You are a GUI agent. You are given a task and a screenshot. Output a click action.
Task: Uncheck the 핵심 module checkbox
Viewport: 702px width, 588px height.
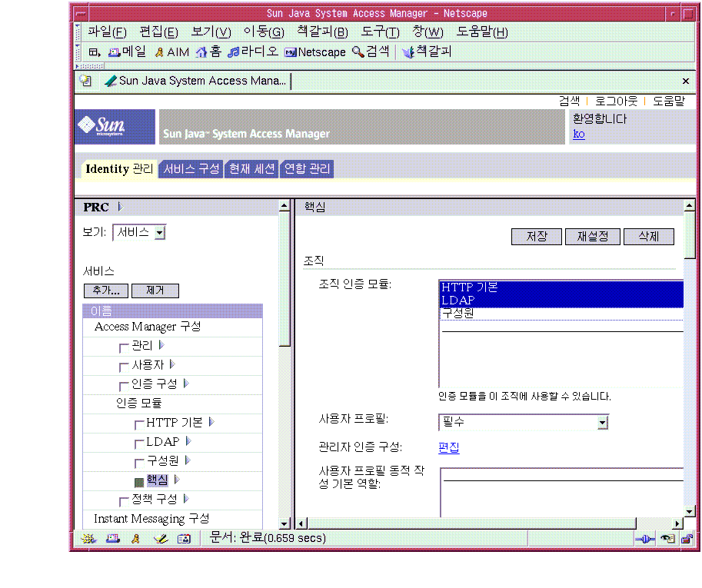(139, 482)
